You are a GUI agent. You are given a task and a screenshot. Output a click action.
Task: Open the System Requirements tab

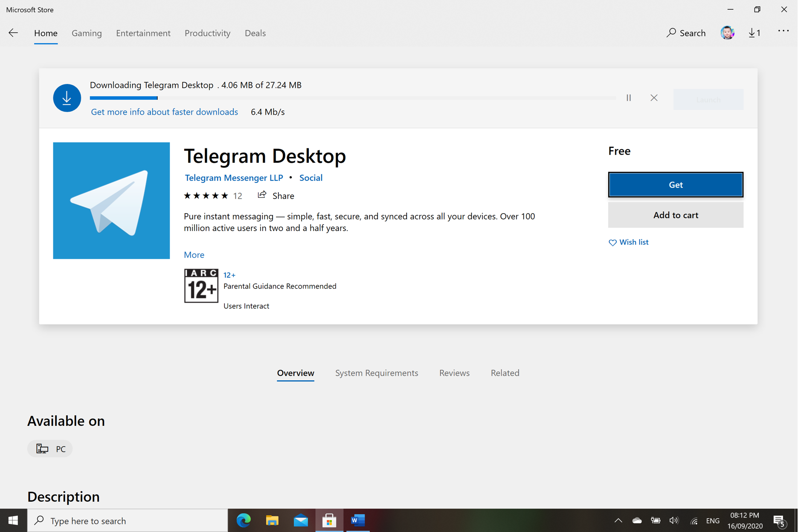pyautogui.click(x=377, y=373)
